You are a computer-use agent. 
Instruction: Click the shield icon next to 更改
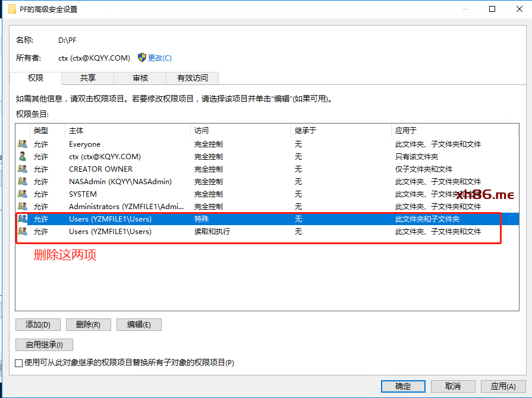[142, 58]
